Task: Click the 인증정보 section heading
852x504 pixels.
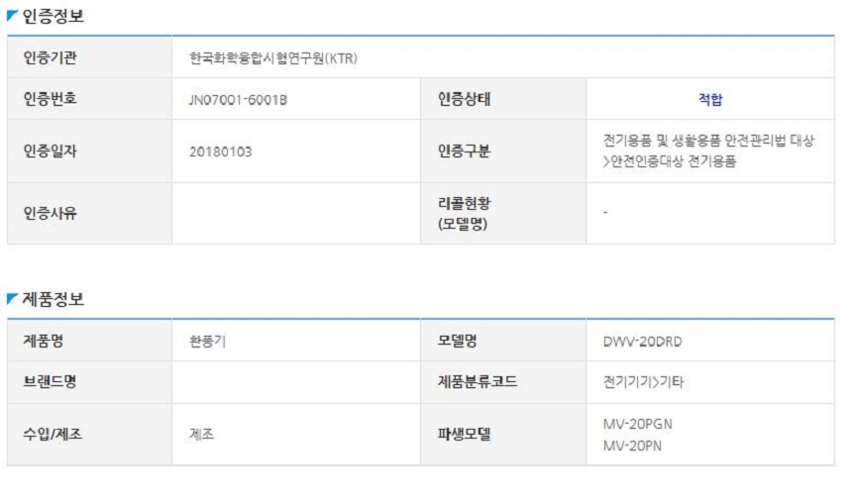Action: point(53,16)
